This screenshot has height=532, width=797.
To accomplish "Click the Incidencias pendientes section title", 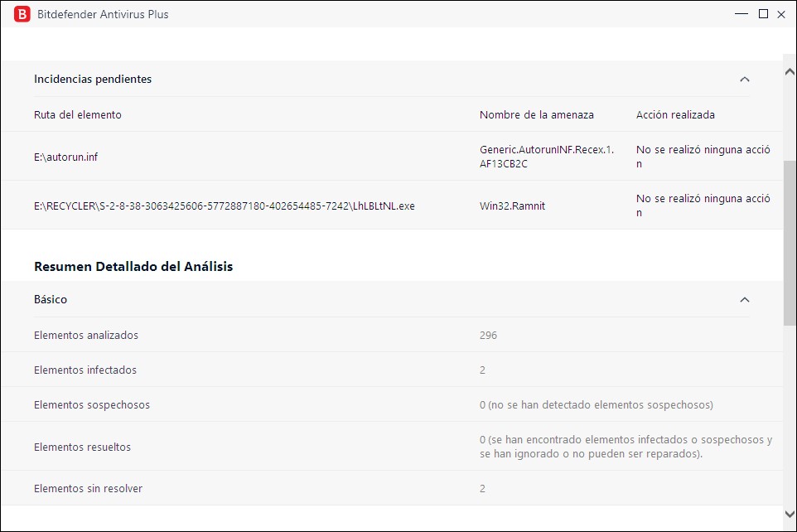I will click(x=93, y=80).
